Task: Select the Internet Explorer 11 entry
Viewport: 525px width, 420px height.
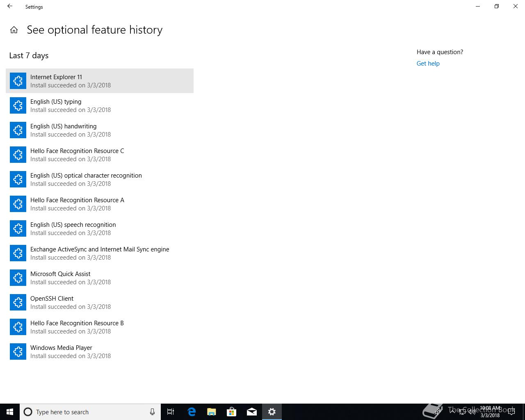Action: tap(100, 81)
